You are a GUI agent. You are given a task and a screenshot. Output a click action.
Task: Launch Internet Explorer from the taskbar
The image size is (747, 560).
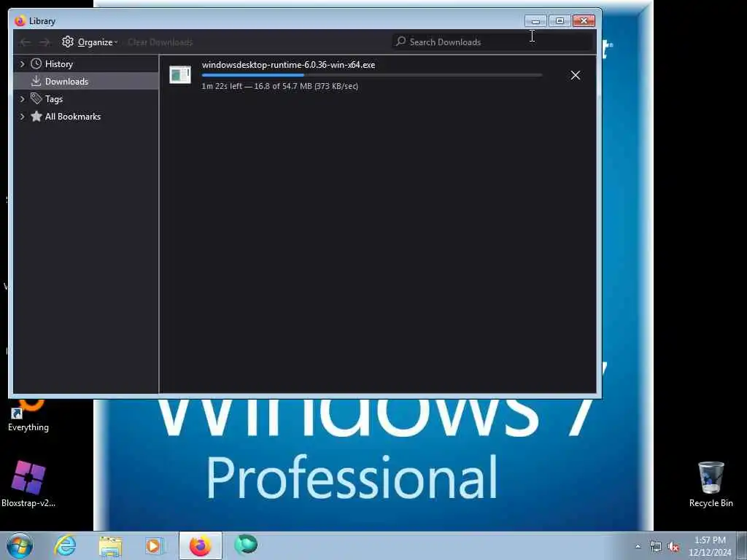(65, 545)
